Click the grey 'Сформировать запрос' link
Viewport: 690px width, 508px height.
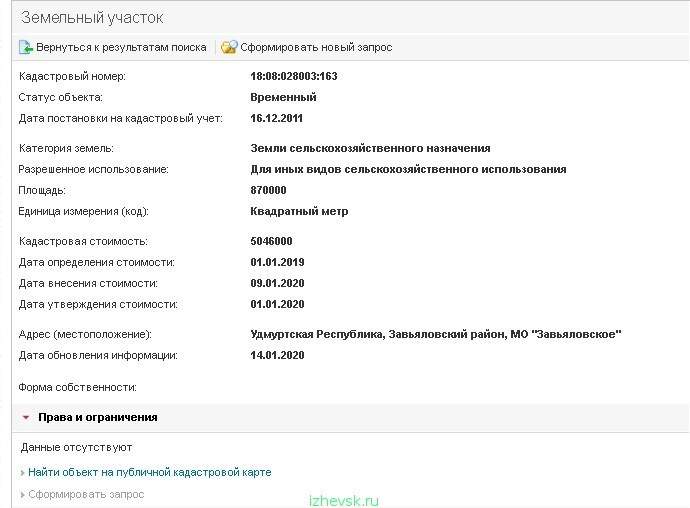[86, 494]
